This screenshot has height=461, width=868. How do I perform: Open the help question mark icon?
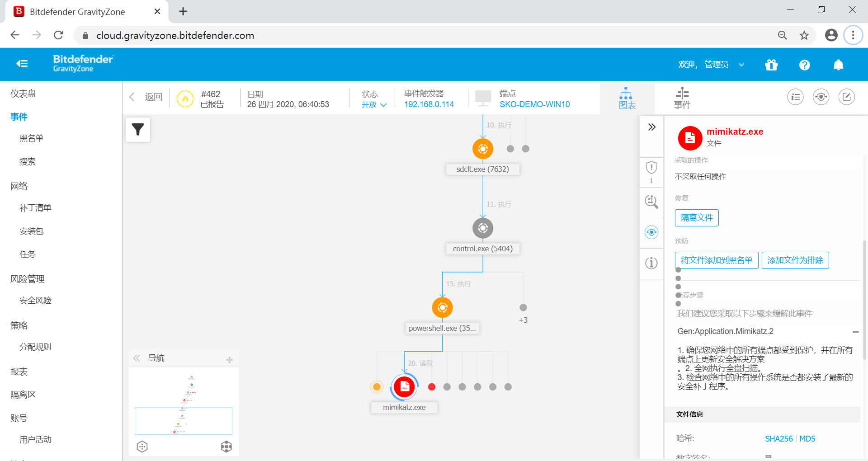point(804,65)
